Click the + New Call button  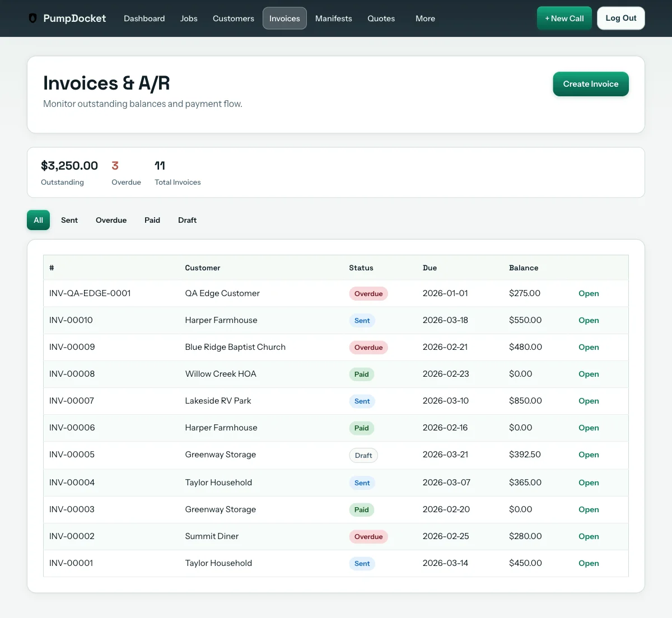(x=564, y=18)
